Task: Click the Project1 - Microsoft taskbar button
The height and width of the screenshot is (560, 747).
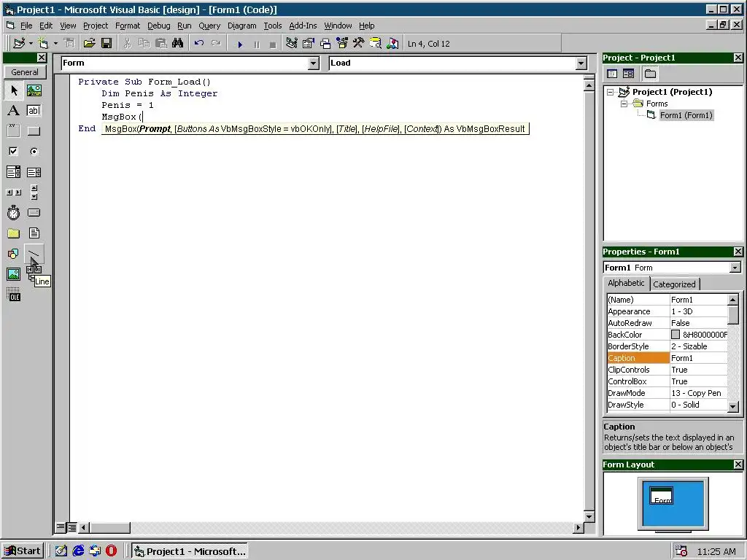Action: click(190, 551)
